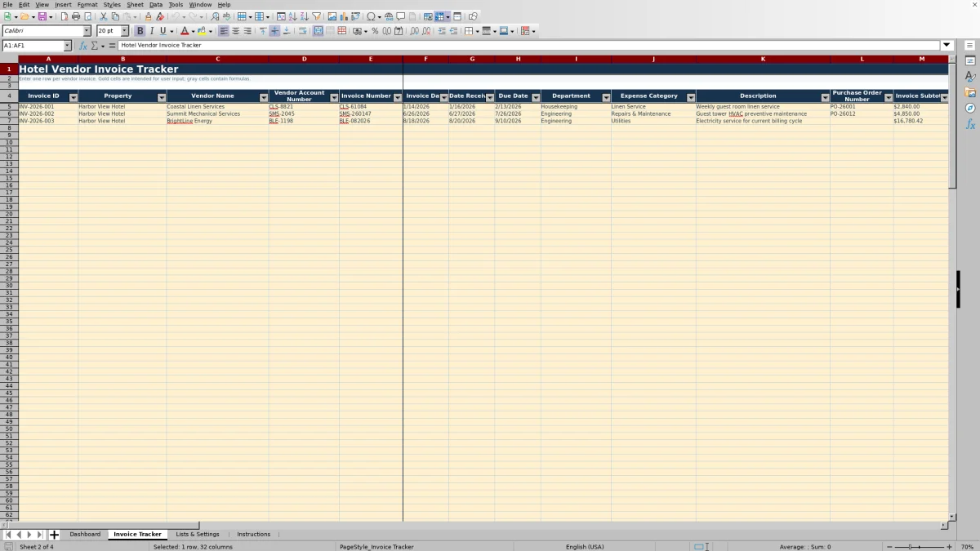
Task: Click the vertical scrollbar thumb
Action: click(952, 126)
